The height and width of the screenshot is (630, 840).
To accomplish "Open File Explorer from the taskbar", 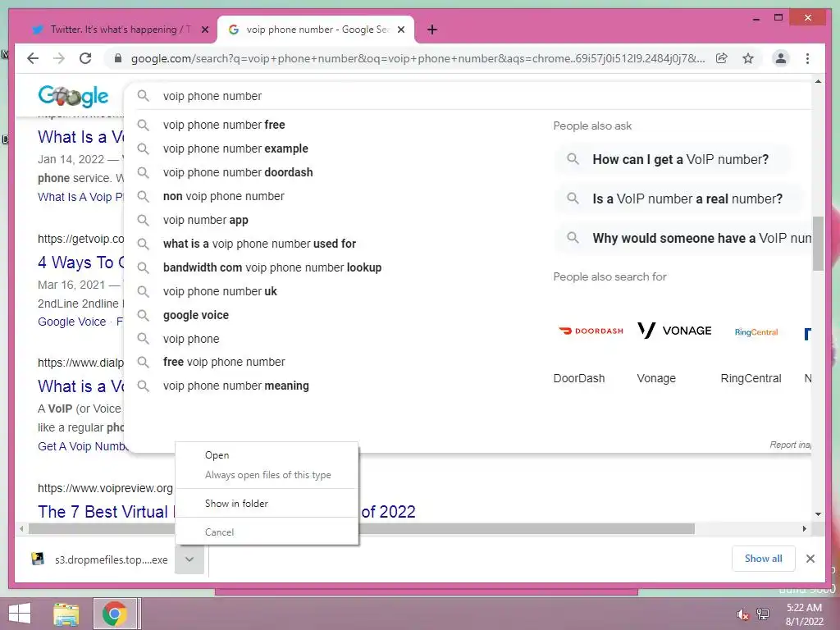I will (x=66, y=614).
